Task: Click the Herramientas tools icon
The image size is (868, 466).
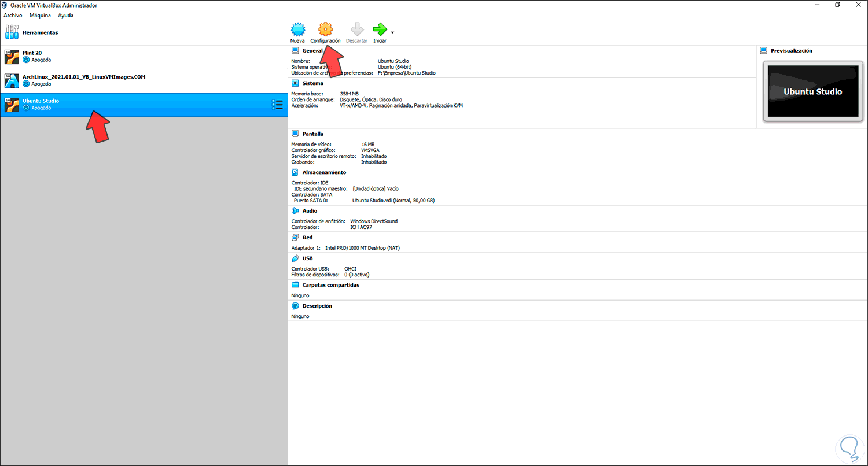Action: [x=12, y=32]
